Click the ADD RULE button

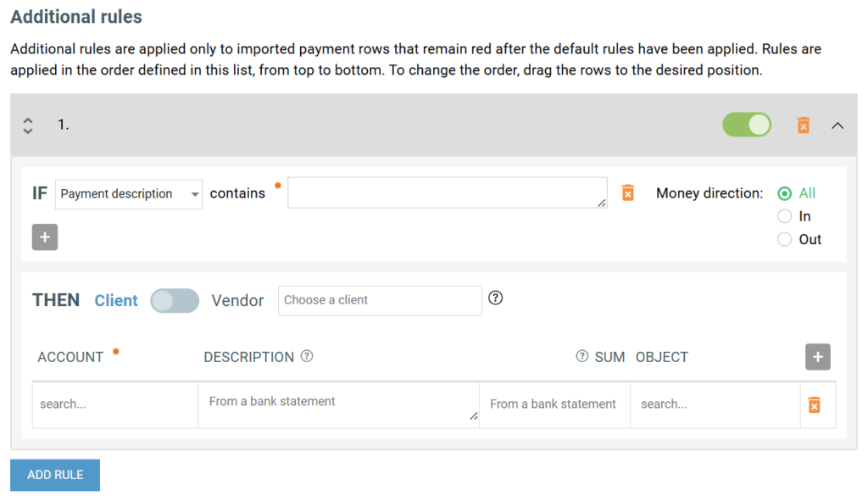[x=55, y=475]
